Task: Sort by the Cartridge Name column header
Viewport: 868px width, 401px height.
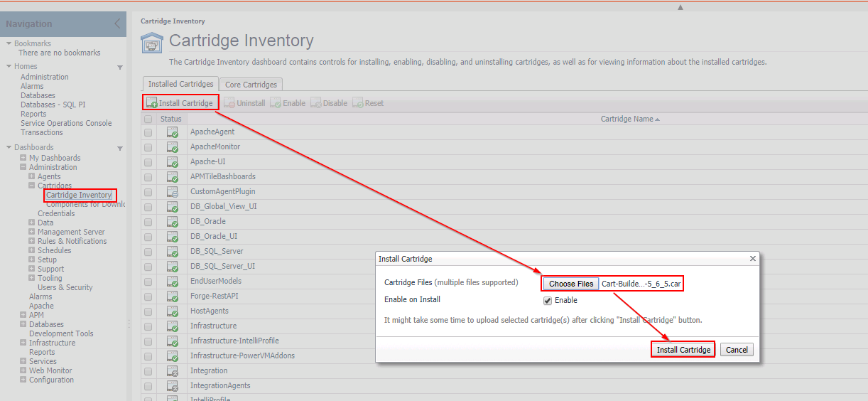Action: [626, 119]
